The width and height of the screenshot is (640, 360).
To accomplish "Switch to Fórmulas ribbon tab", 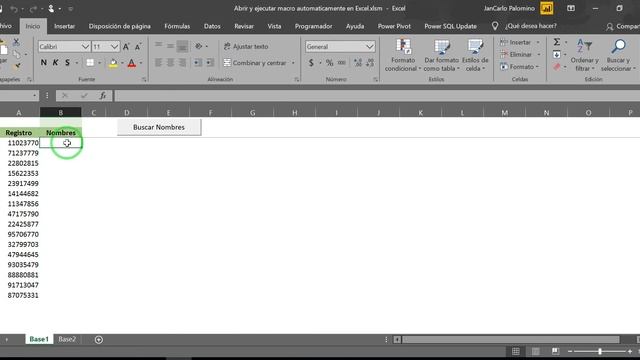I will tap(177, 26).
